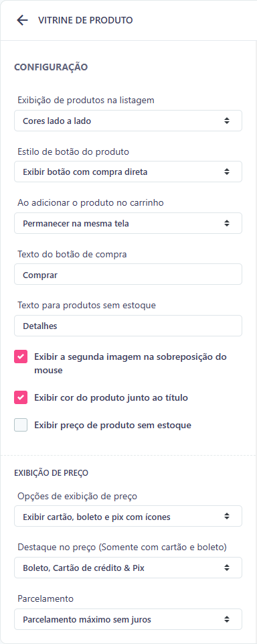Click into the 'Detalhes' out-of-stock text field
257x644 pixels.
click(128, 326)
